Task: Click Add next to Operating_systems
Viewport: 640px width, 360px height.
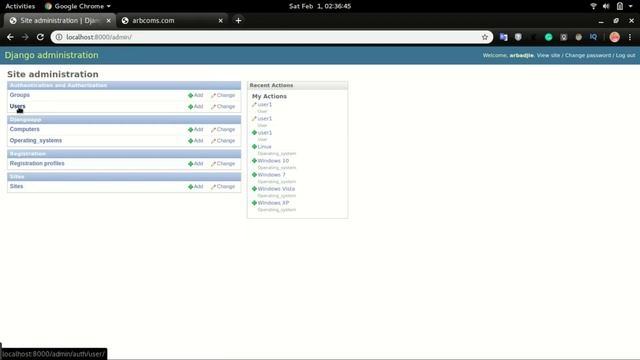Action: pyautogui.click(x=196, y=141)
